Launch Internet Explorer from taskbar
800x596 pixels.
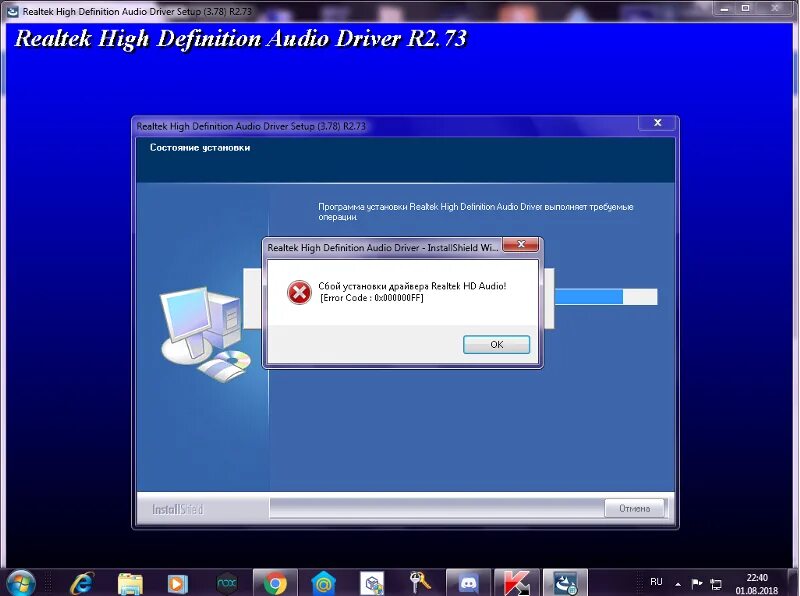pos(82,583)
